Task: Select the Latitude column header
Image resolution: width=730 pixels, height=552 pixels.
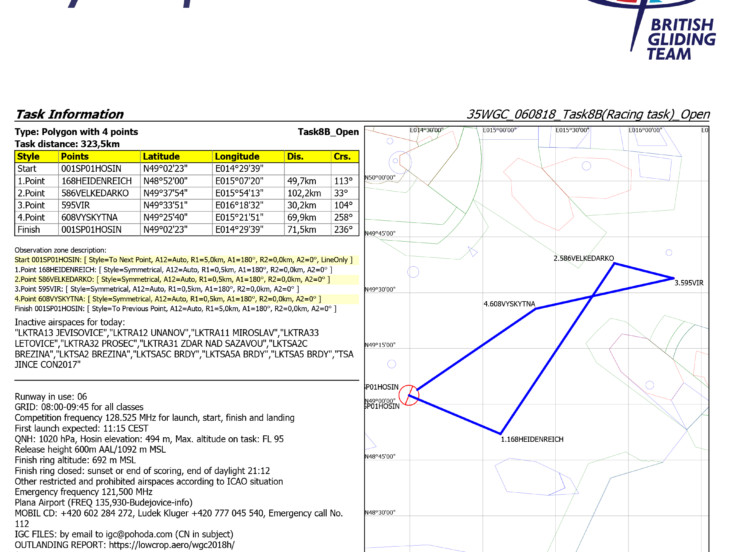Action: click(x=161, y=157)
